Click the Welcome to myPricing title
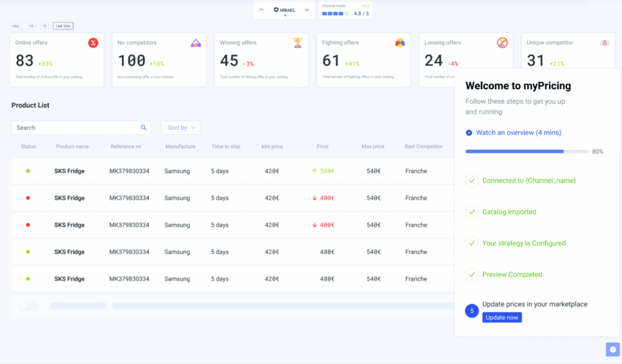Screen dimensions: 622x364 518,86
